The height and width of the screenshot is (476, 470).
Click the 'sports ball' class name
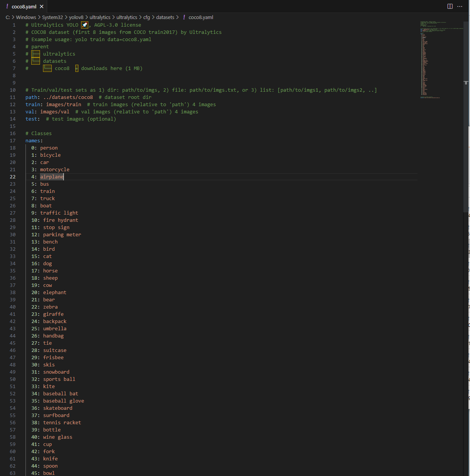59,379
